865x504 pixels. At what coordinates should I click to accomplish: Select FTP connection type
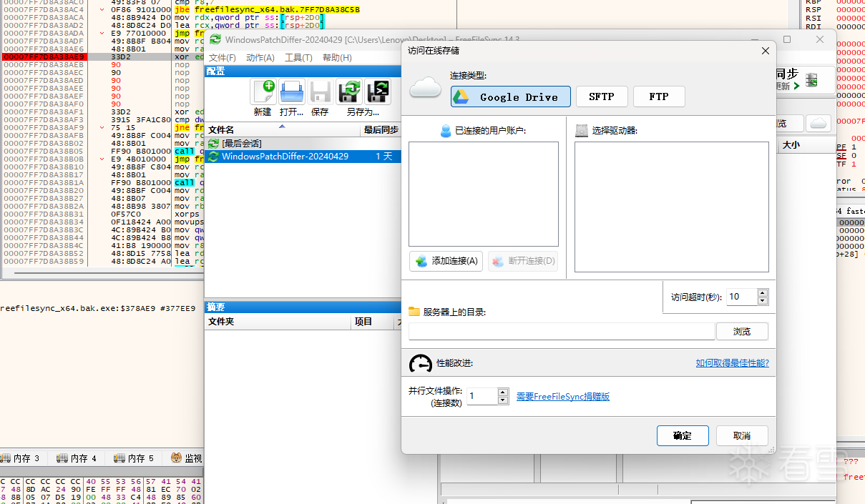659,97
